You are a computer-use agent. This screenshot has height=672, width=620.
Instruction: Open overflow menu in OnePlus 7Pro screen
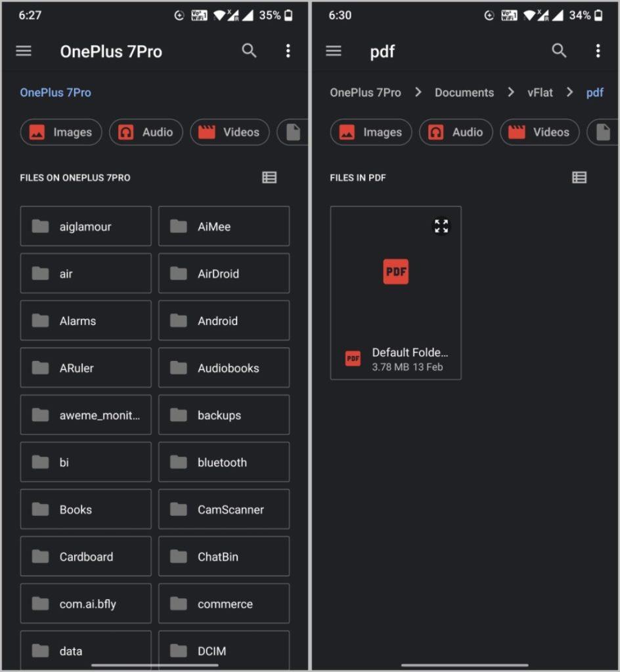coord(288,51)
